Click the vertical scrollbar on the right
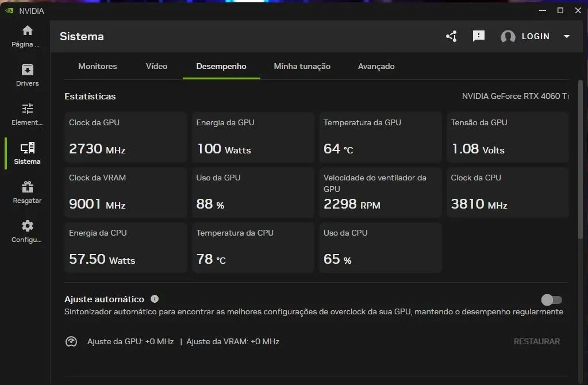 (x=581, y=159)
